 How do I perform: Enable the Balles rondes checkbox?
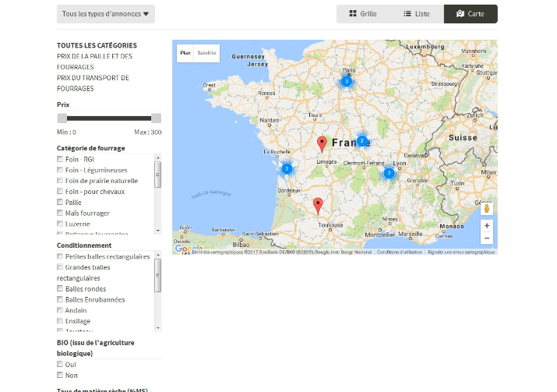60,289
